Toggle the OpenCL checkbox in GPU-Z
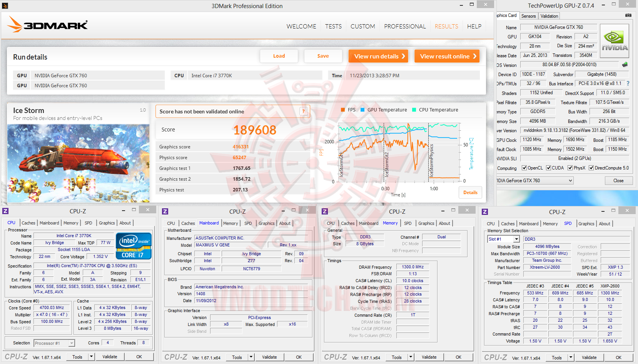 click(x=524, y=168)
